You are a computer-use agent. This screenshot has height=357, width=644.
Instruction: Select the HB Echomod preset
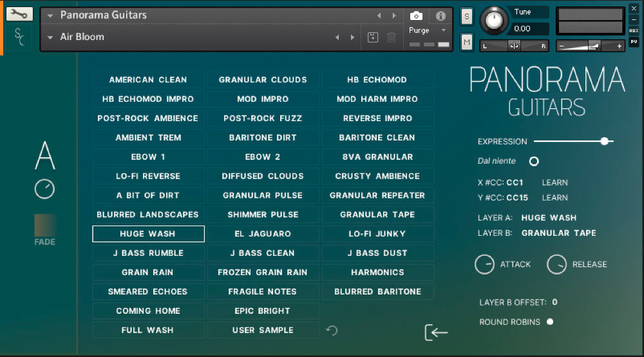[377, 80]
